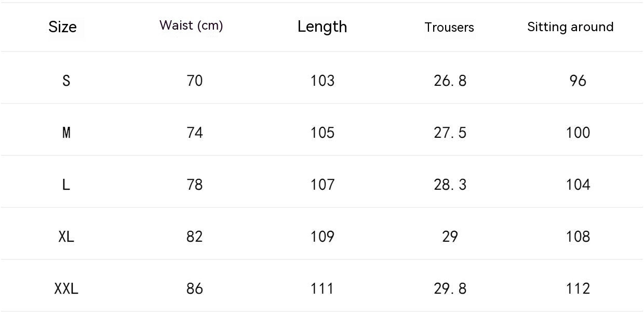
Task: Select the M size row label
Action: click(x=66, y=133)
